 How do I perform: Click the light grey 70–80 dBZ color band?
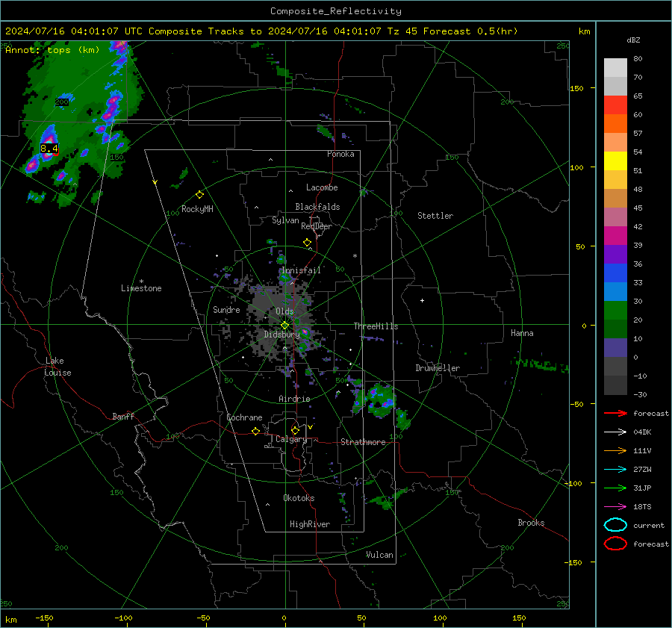coord(615,68)
